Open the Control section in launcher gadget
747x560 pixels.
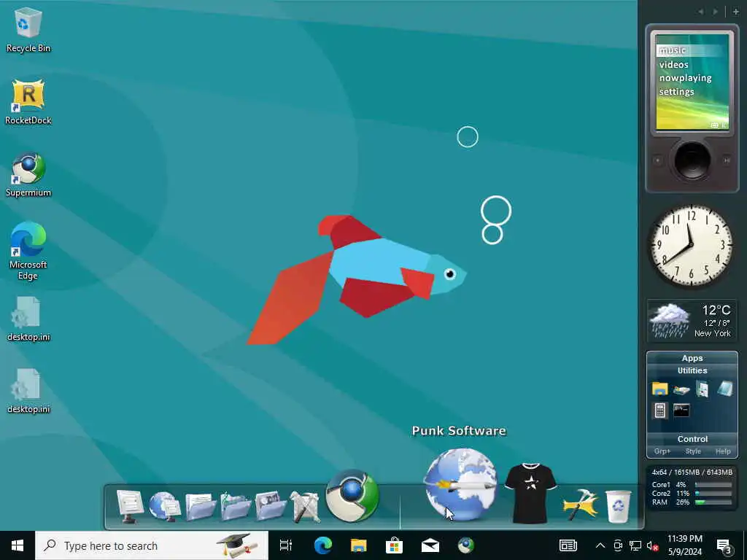(x=692, y=439)
